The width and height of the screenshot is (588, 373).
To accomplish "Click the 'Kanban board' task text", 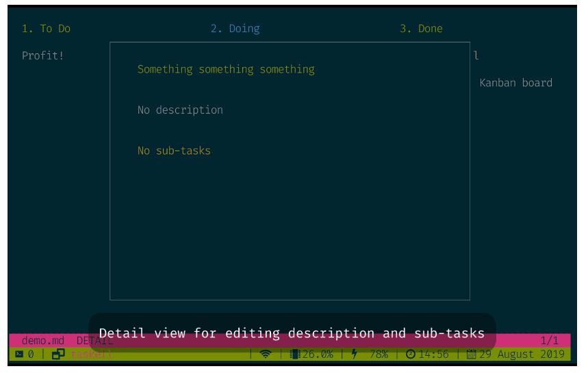I will (x=515, y=83).
